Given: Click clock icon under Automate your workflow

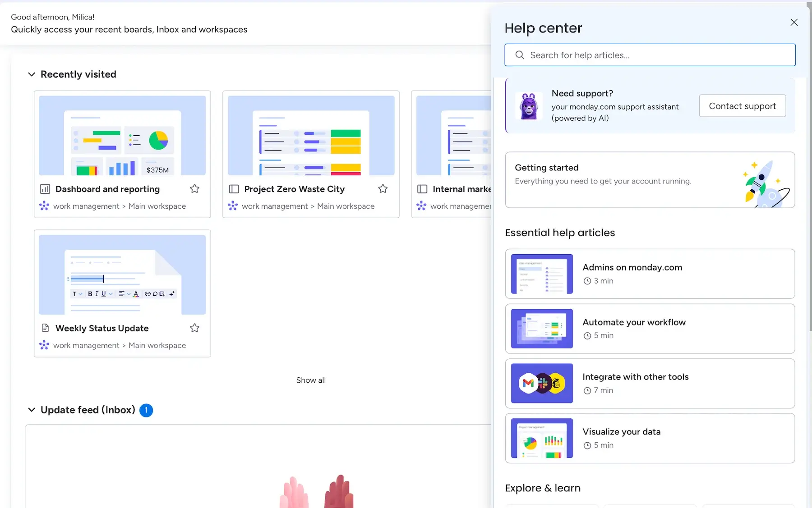Looking at the screenshot, I should (x=587, y=336).
